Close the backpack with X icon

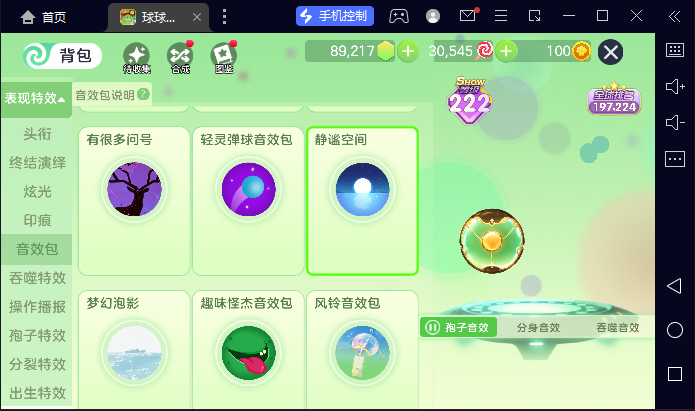610,52
